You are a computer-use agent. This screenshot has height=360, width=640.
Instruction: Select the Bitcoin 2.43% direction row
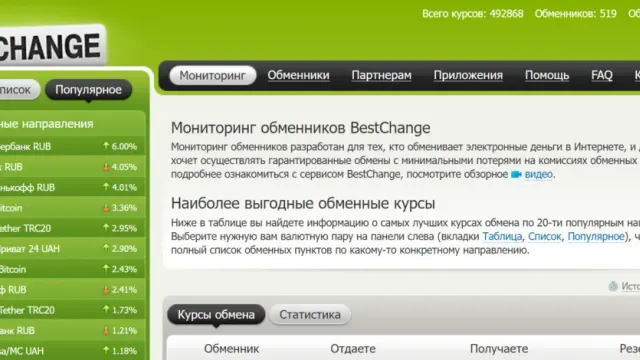tap(72, 269)
